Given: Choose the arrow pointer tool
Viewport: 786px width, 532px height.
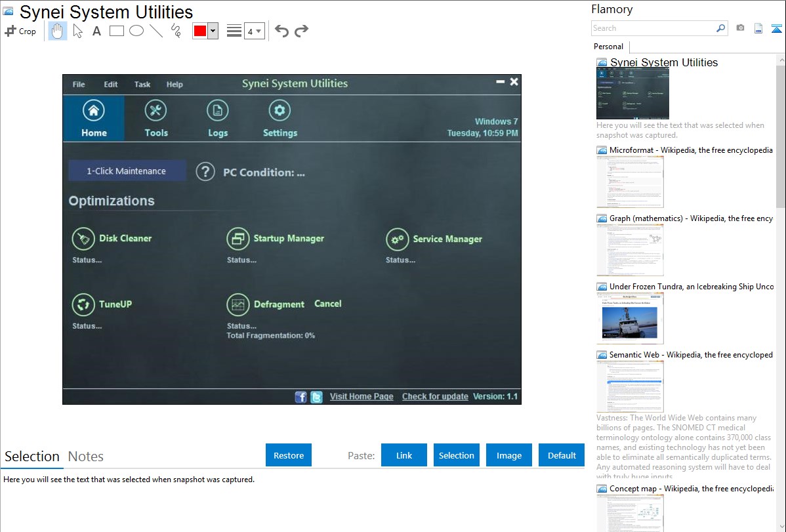Looking at the screenshot, I should (x=77, y=31).
